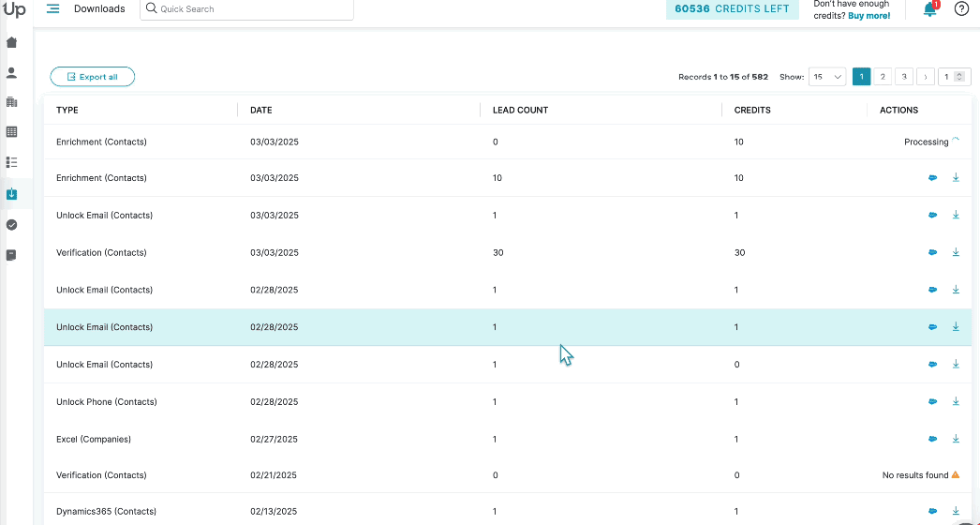Open Verification via sidebar checkmark circle icon

11,225
